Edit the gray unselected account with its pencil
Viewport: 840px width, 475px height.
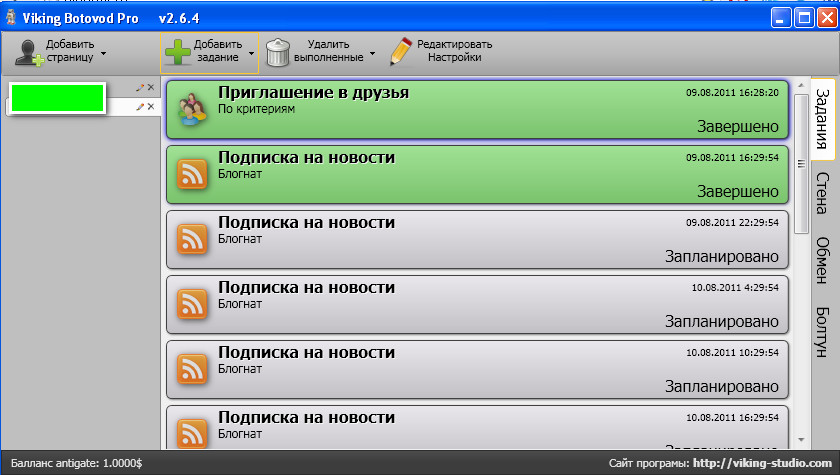[x=140, y=87]
